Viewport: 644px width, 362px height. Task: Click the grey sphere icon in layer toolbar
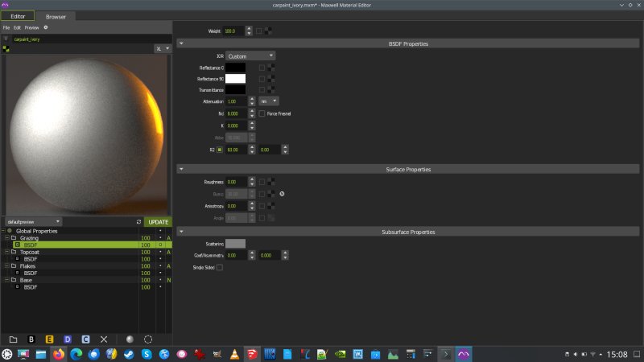130,339
